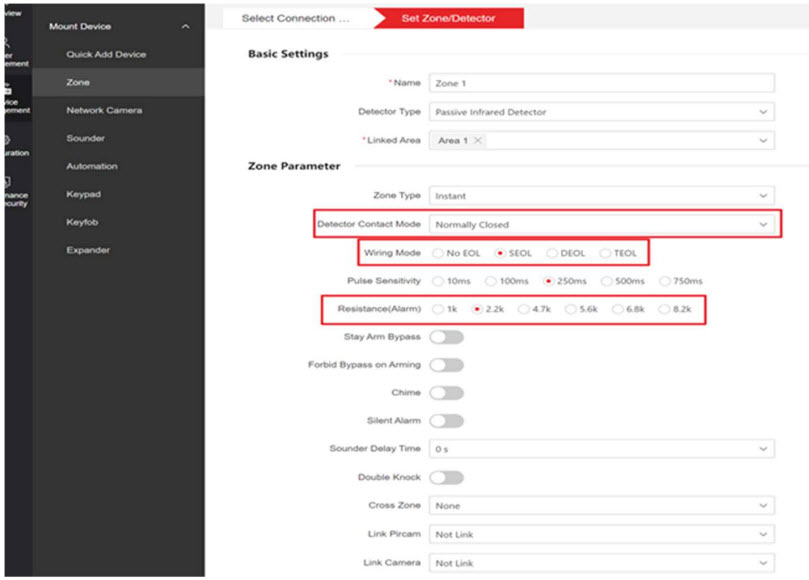Choose 4.7k alarm resistance

525,310
